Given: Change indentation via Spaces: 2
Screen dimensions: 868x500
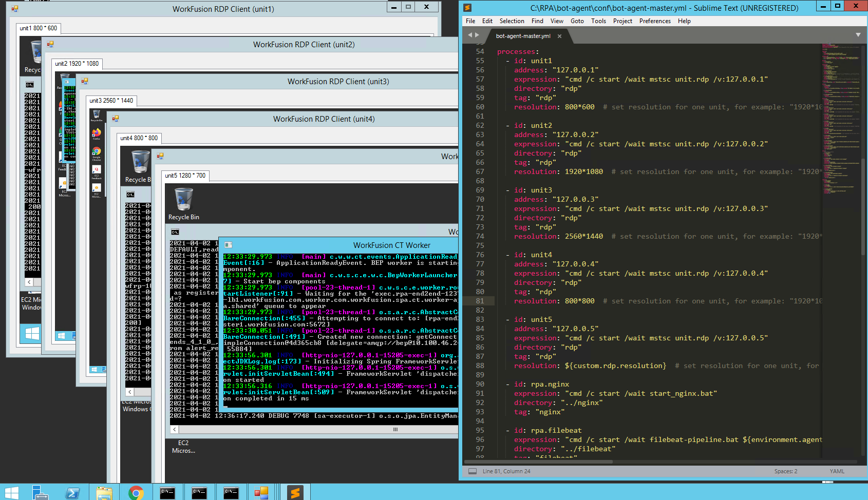Looking at the screenshot, I should (786, 471).
